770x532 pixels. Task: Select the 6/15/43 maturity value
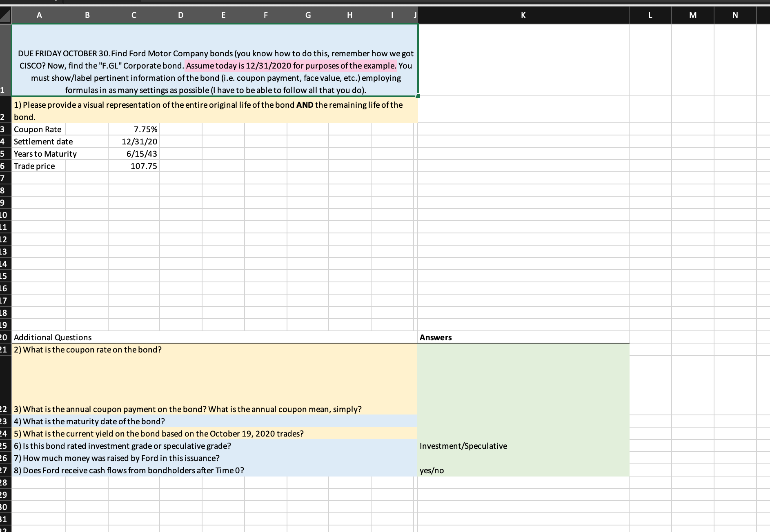134,154
